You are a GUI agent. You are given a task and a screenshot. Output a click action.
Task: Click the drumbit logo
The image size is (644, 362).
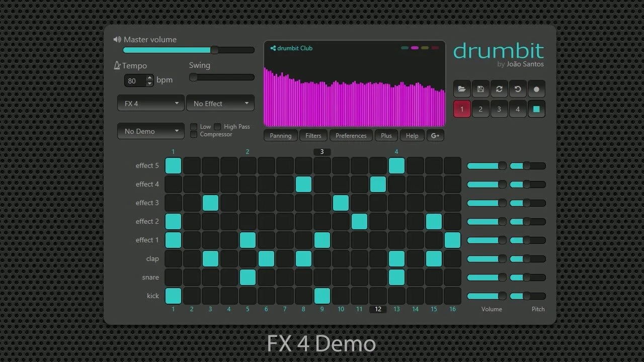pos(499,51)
